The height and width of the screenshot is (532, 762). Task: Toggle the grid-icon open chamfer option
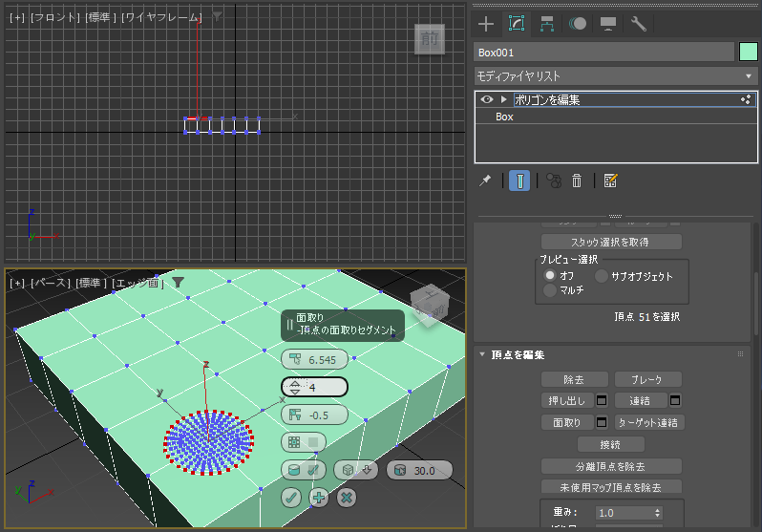click(x=304, y=442)
